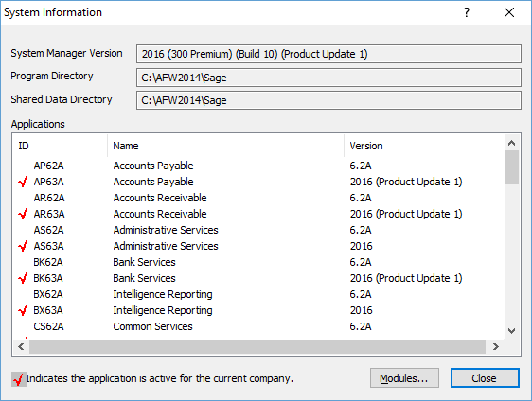Click version 6.2A in the CS62A row

click(361, 326)
